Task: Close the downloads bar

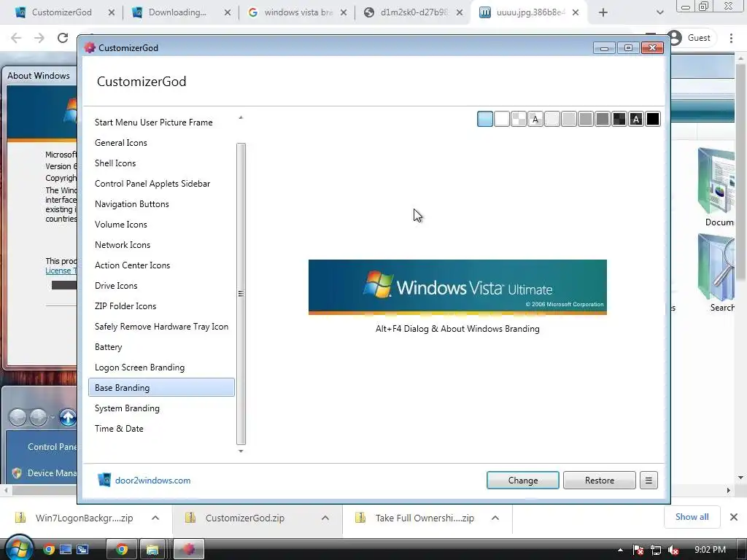Action: click(734, 517)
